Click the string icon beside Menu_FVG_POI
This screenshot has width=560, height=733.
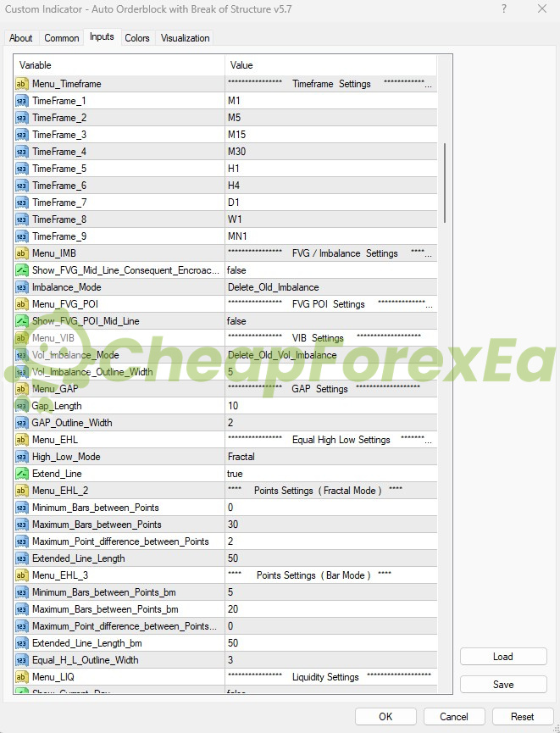pos(21,304)
